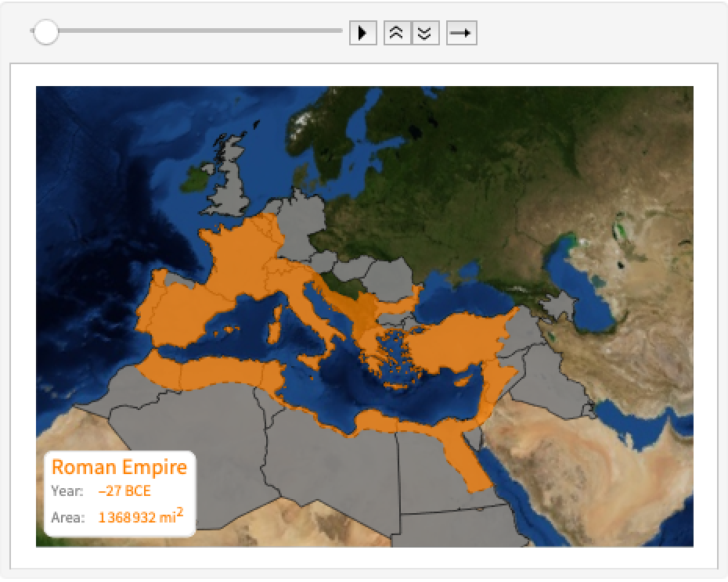This screenshot has width=728, height=582.
Task: Click the double up-chevron faster button
Action: click(397, 33)
